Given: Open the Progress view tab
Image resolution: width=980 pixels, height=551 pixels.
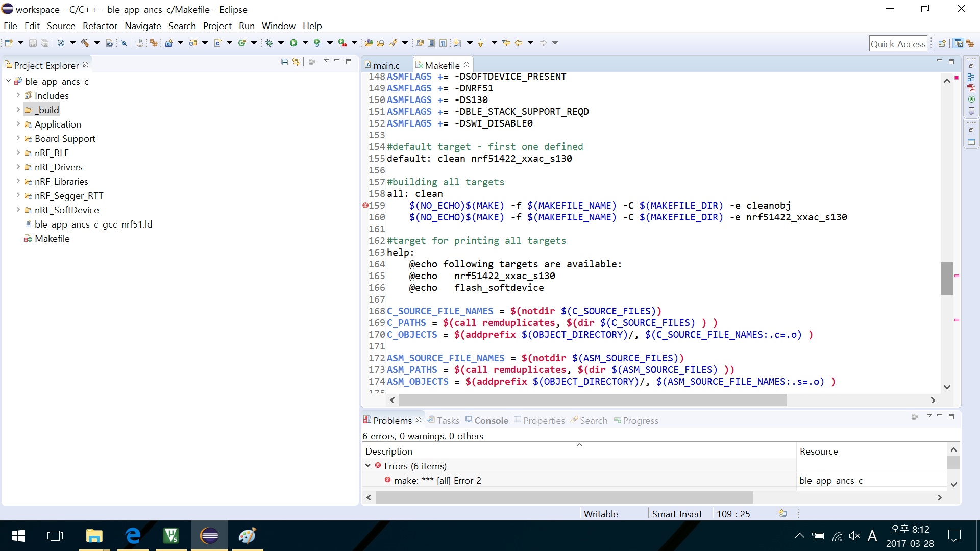Looking at the screenshot, I should click(x=636, y=420).
